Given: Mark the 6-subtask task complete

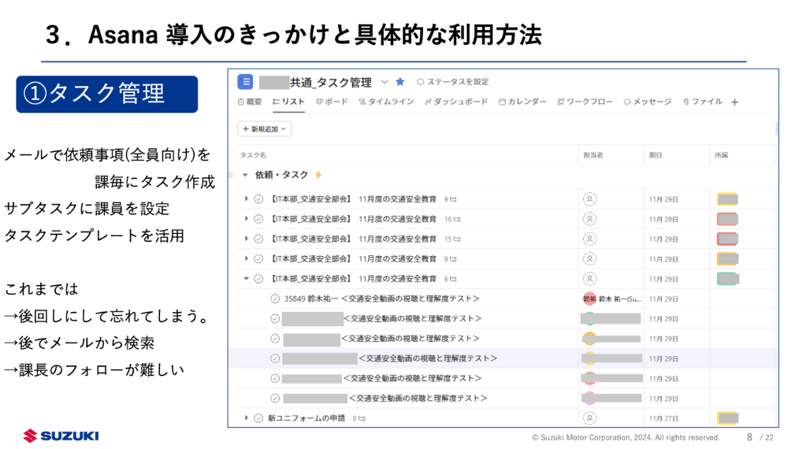Looking at the screenshot, I should point(258,279).
